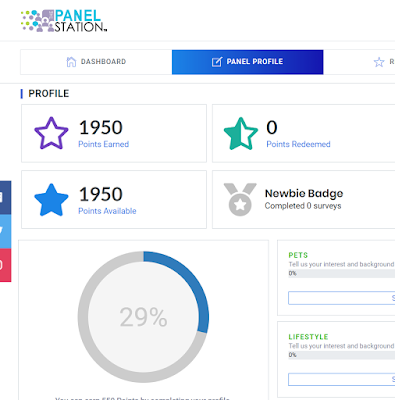The width and height of the screenshot is (395, 400).
Task: Click the Lifestyle survey start button
Action: point(342,379)
